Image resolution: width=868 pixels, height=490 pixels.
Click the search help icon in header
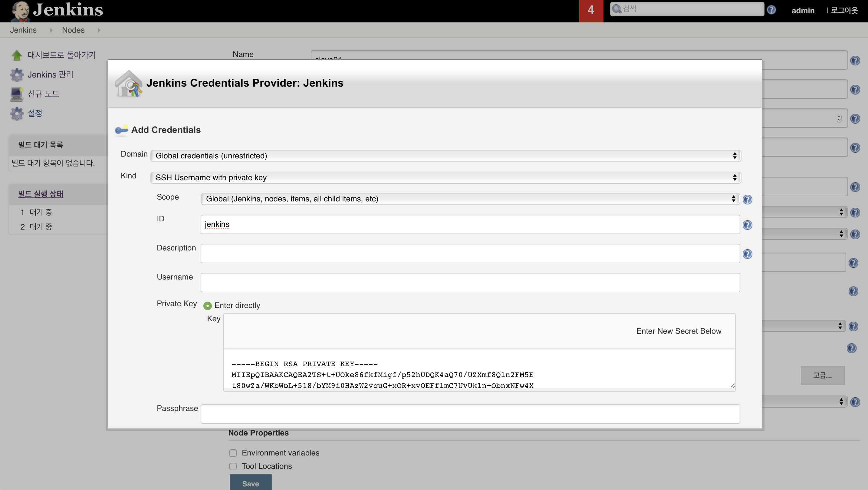tap(771, 10)
